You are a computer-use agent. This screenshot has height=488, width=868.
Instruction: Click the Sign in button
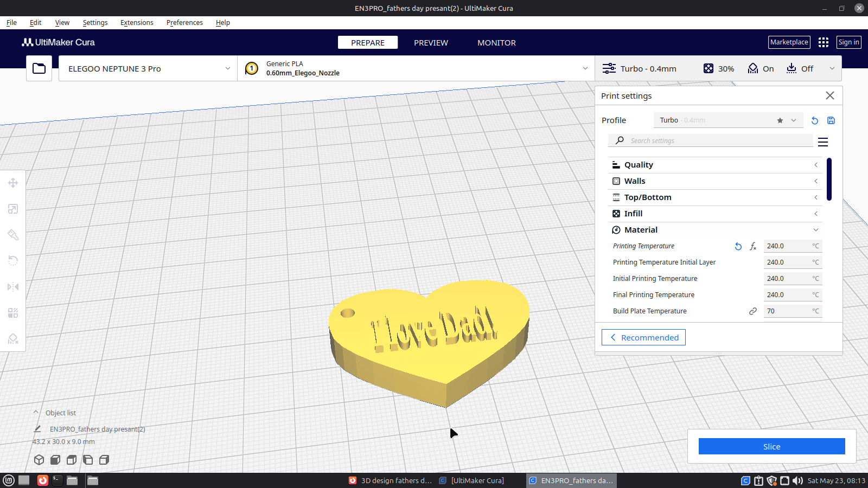pos(848,42)
